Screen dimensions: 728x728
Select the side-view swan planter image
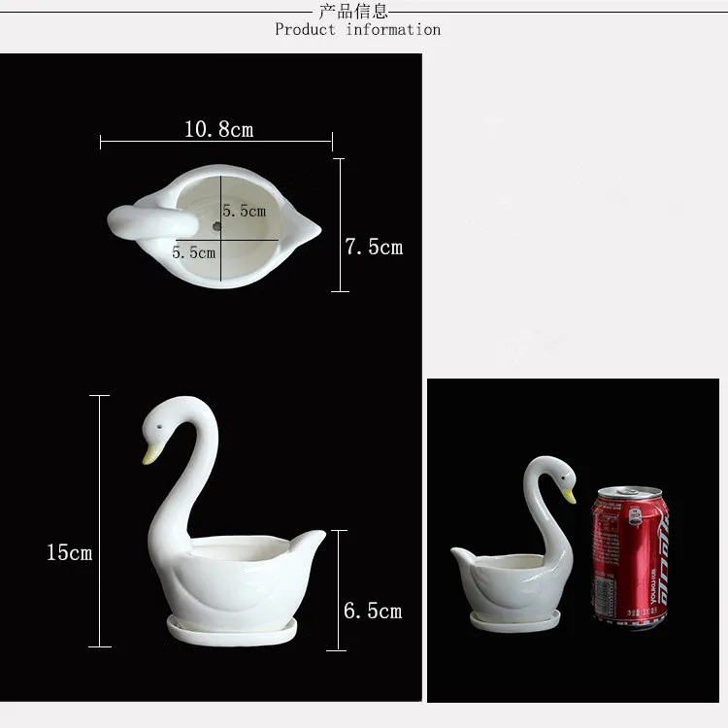(x=234, y=521)
